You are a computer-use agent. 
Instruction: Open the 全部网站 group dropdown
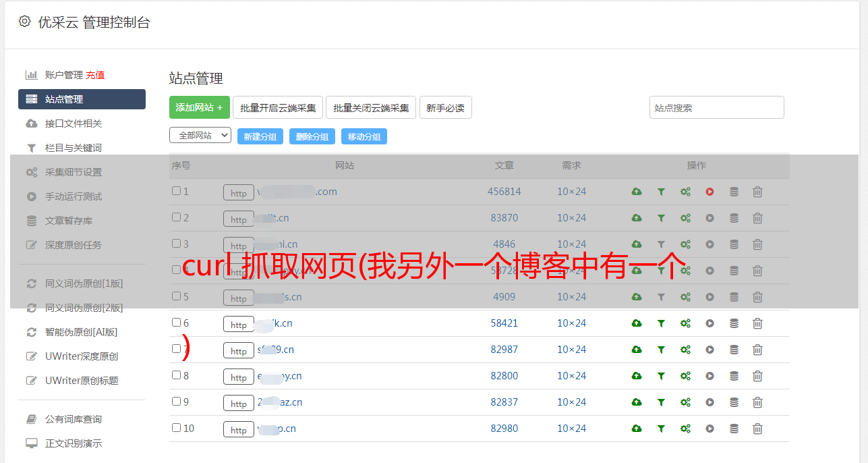tap(200, 135)
